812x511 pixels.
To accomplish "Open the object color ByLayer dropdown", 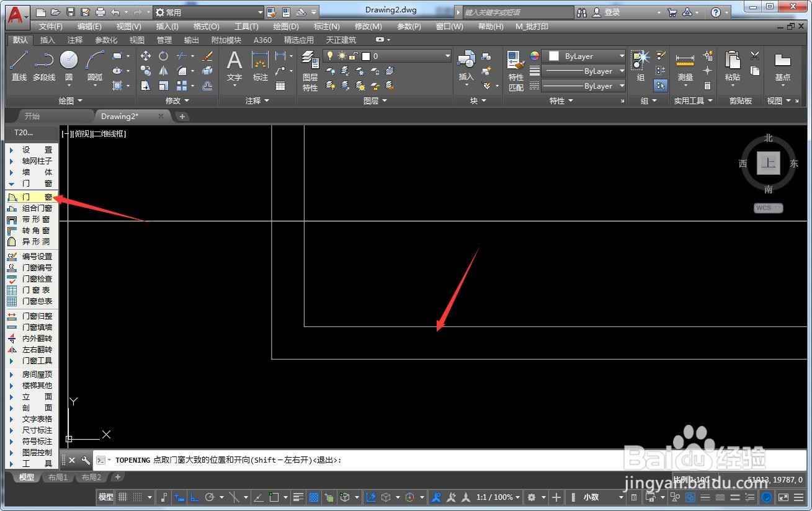I will point(584,56).
